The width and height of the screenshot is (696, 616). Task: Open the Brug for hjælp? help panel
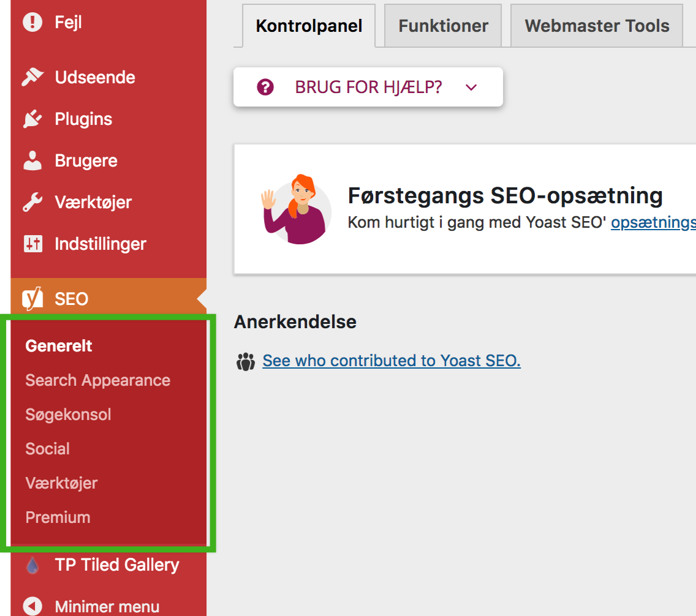tap(368, 87)
